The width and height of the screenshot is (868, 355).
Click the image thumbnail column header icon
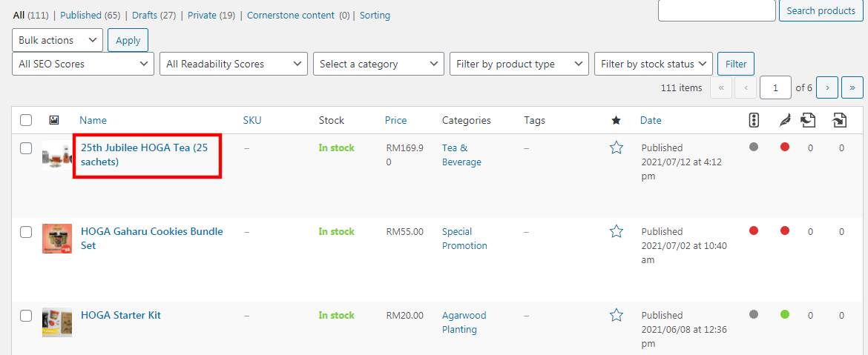[53, 120]
